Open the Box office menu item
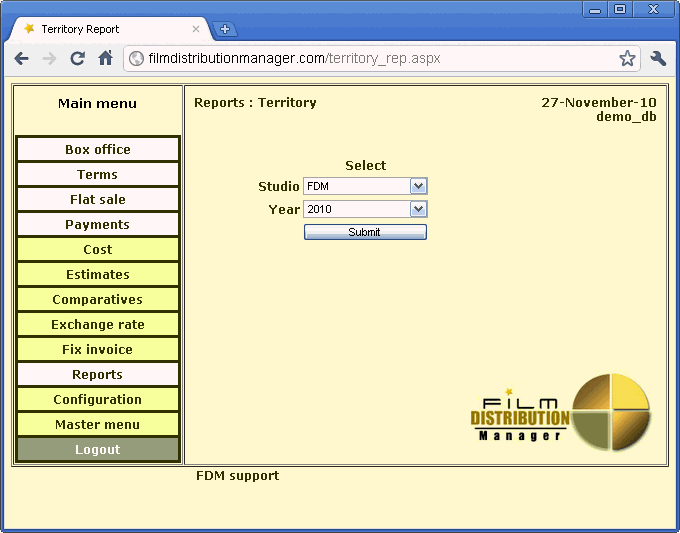 98,150
